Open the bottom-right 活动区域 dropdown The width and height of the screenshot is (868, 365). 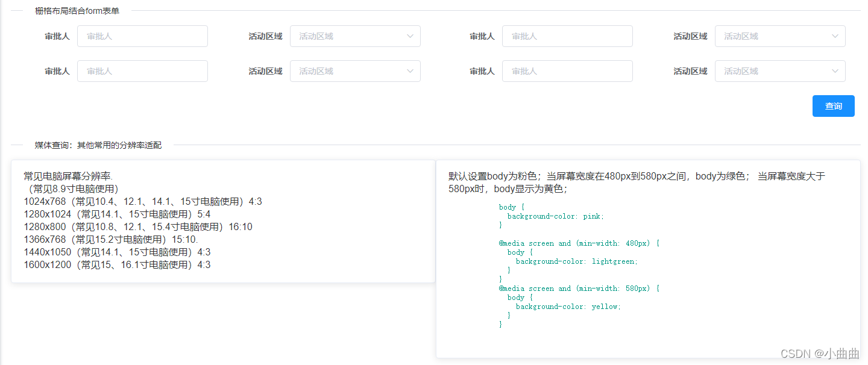780,71
